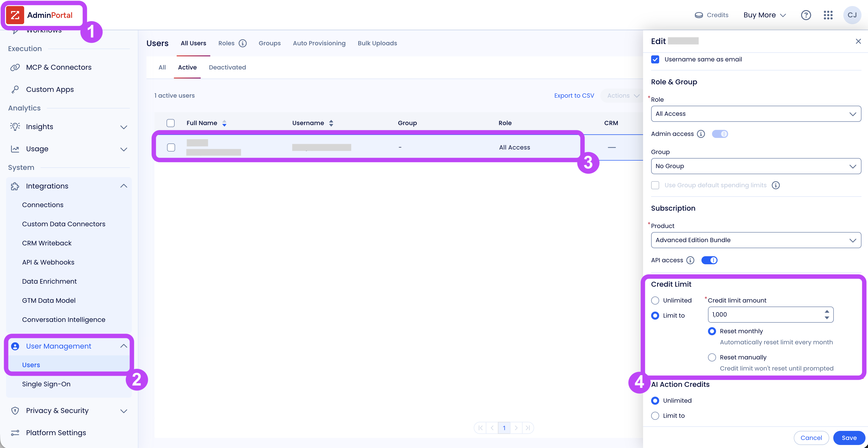Click the Admin access info icon

(701, 134)
